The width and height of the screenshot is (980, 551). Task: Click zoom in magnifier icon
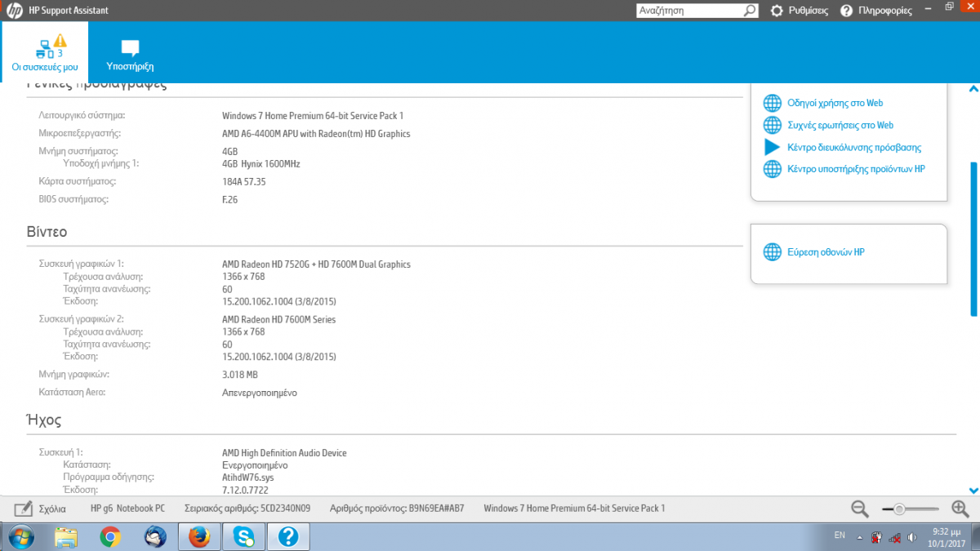coord(960,509)
